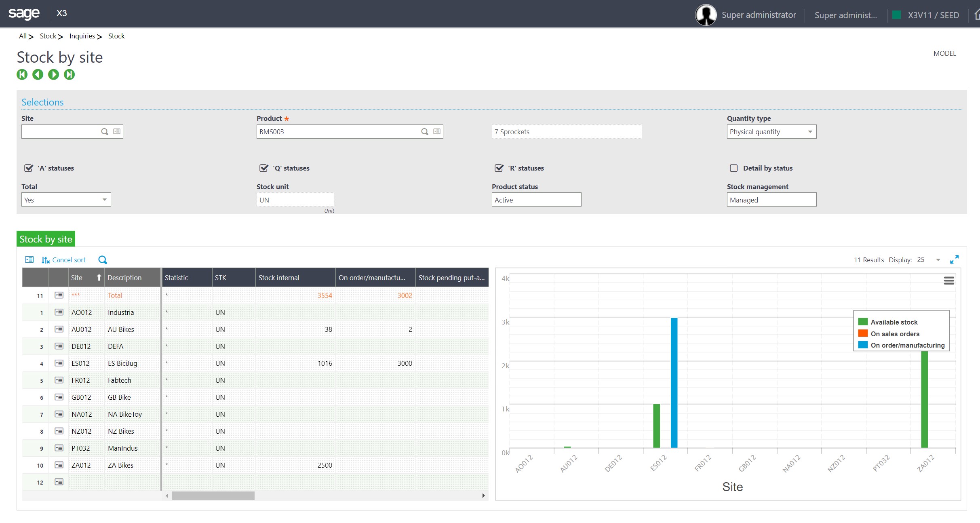980x523 pixels.
Task: Click the grid horizontal scrollbar thumb
Action: (x=213, y=496)
